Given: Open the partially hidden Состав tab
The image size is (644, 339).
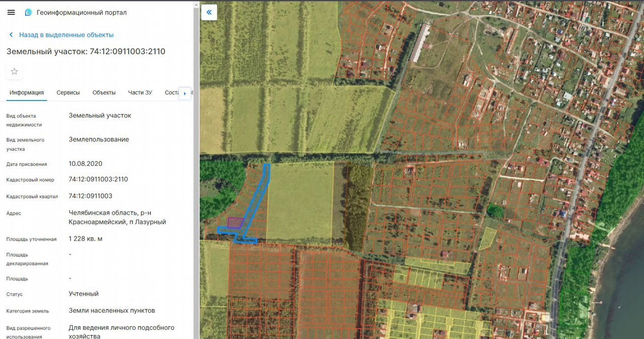Looking at the screenshot, I should 172,93.
